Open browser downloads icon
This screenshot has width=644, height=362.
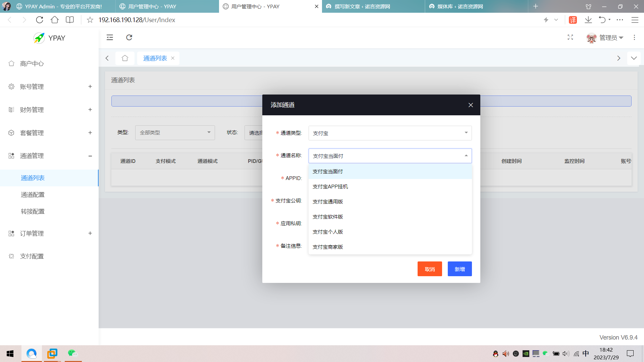tap(588, 20)
